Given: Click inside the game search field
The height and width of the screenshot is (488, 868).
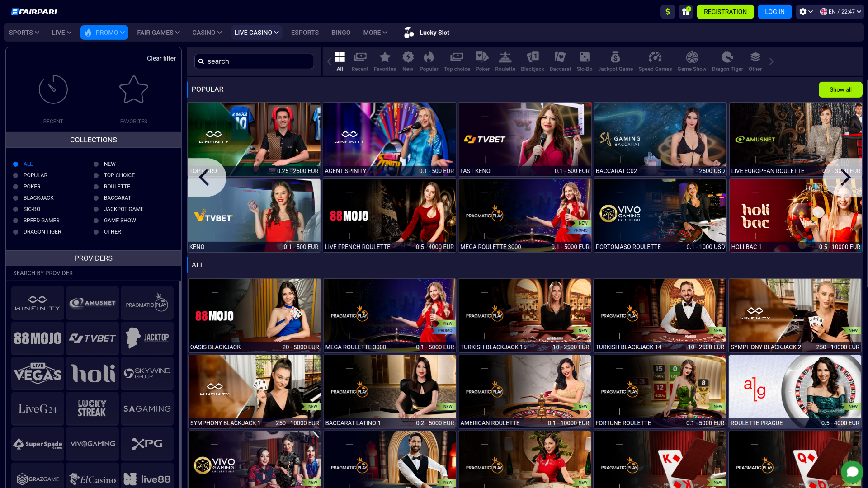Looking at the screenshot, I should point(254,61).
